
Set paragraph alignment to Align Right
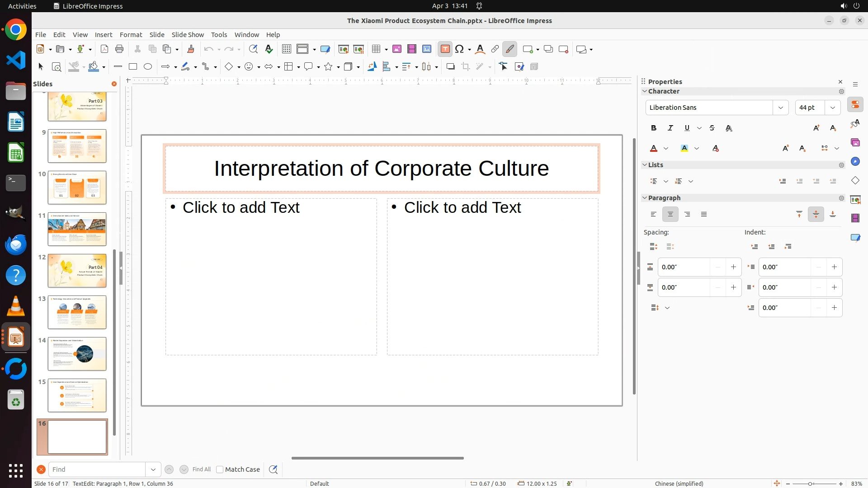tap(687, 215)
